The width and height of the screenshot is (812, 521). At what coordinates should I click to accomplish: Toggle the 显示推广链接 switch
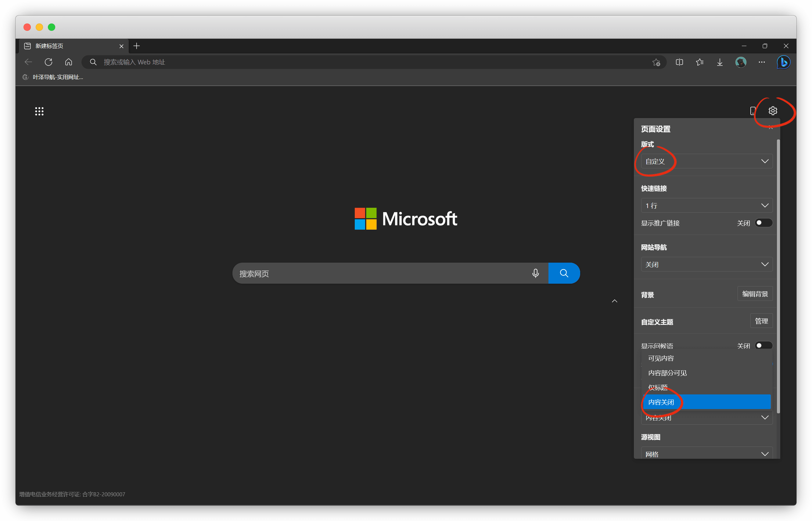pyautogui.click(x=763, y=223)
